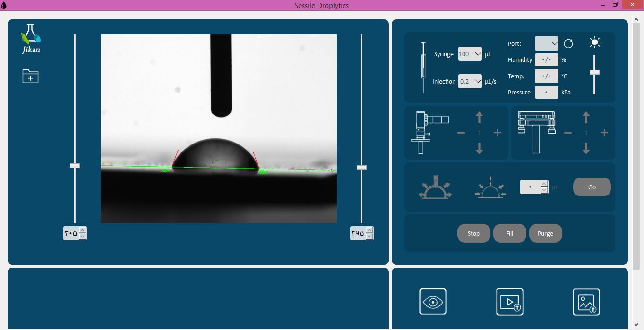
Task: Click the Stop button
Action: 473,233
